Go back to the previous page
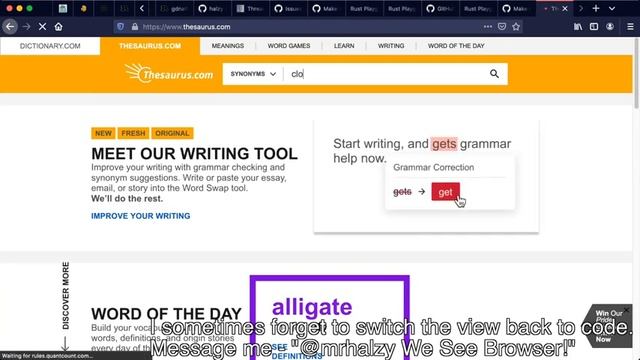This screenshot has width=640, height=360. click(x=10, y=27)
